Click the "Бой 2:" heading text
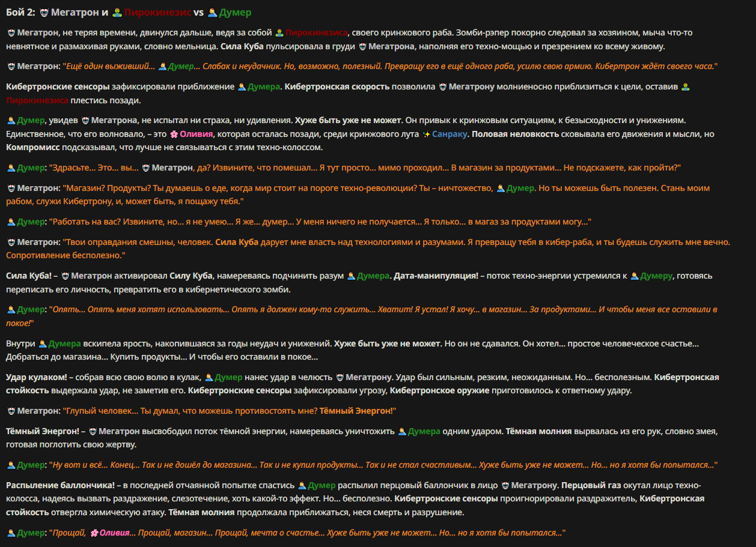Screen dimensions: 756x547 coord(20,12)
